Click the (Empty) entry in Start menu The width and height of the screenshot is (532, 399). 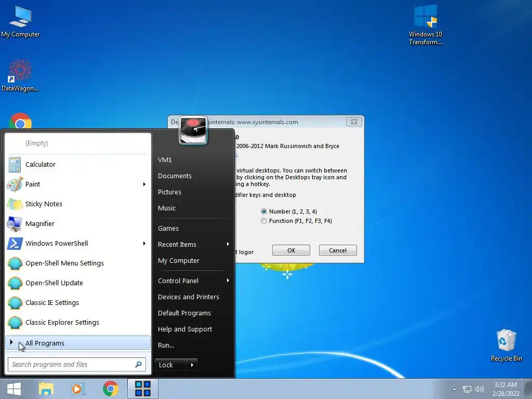[37, 143]
